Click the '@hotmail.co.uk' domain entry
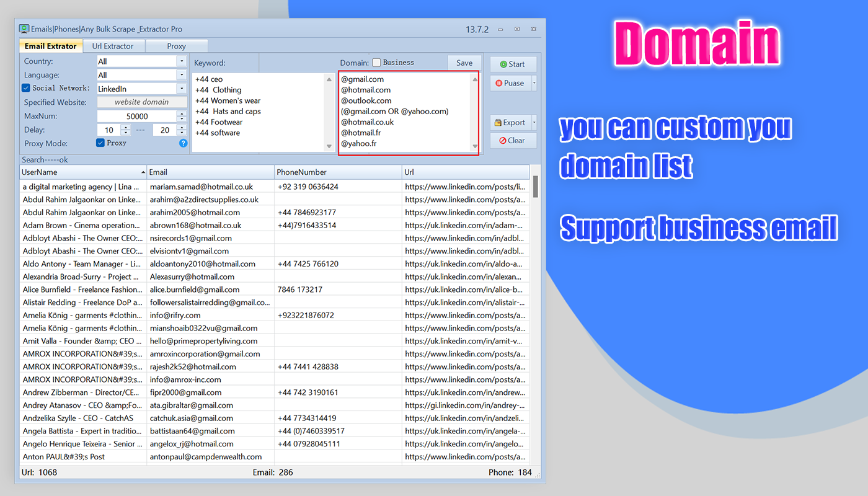 (368, 122)
